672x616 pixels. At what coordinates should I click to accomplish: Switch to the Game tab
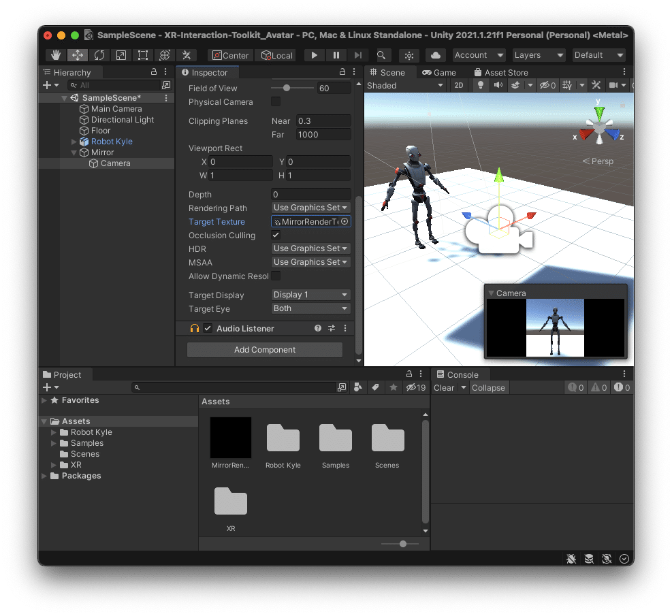tap(439, 72)
